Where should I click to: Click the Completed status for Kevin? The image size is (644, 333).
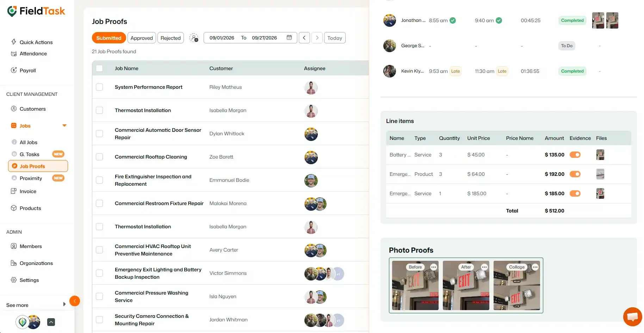click(x=572, y=71)
